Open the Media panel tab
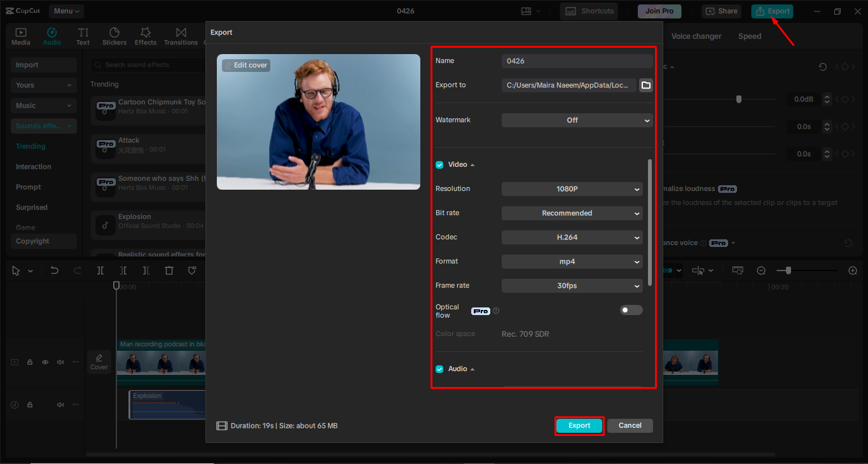868x464 pixels. click(21, 36)
